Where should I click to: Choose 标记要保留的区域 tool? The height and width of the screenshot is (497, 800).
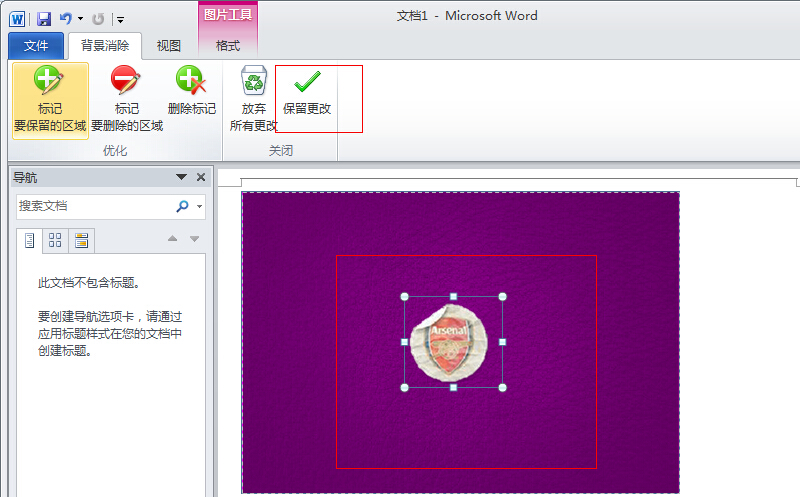50,100
